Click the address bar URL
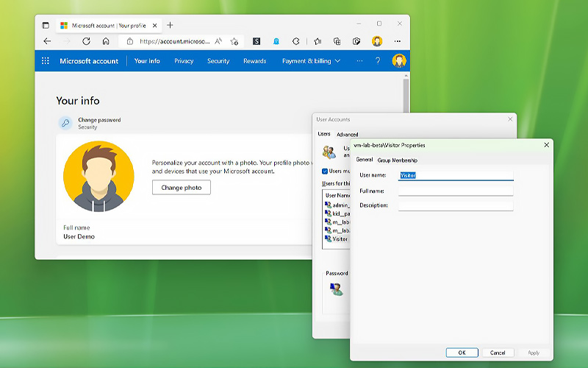Screen dimensions: 588x368 coord(174,41)
